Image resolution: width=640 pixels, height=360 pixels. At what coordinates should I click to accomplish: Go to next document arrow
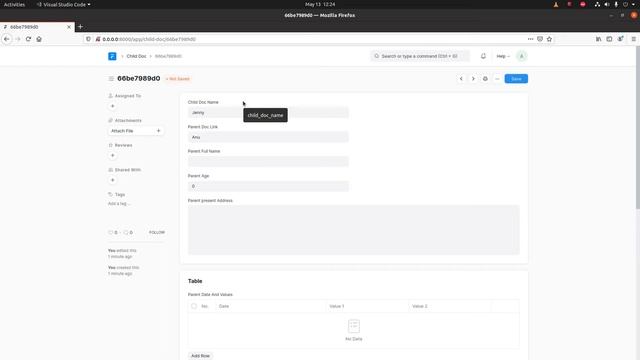[x=473, y=79]
